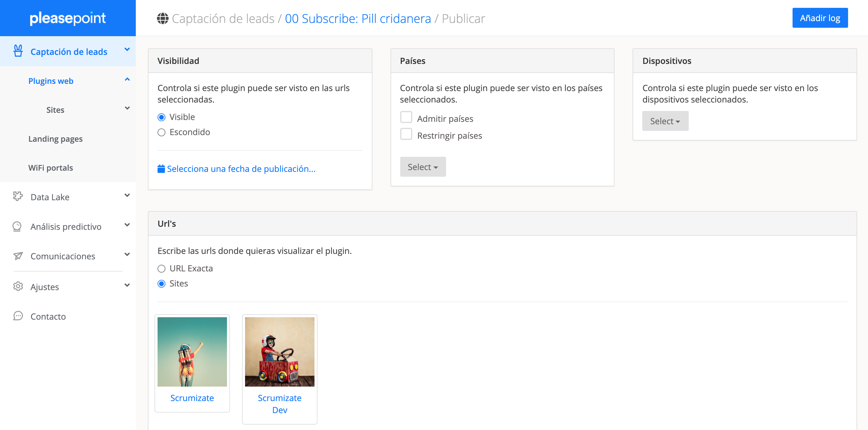868x430 pixels.
Task: Click the Ajustes gear icon
Action: (18, 286)
